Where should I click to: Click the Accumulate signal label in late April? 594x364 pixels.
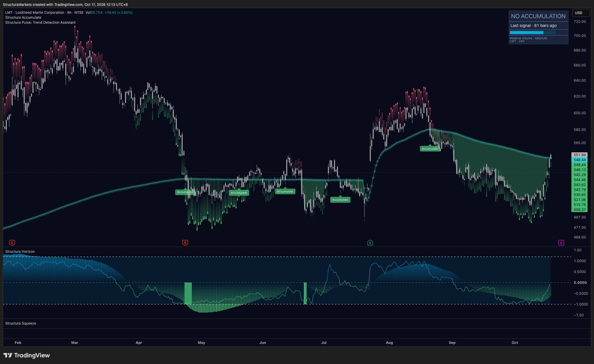[x=185, y=192]
